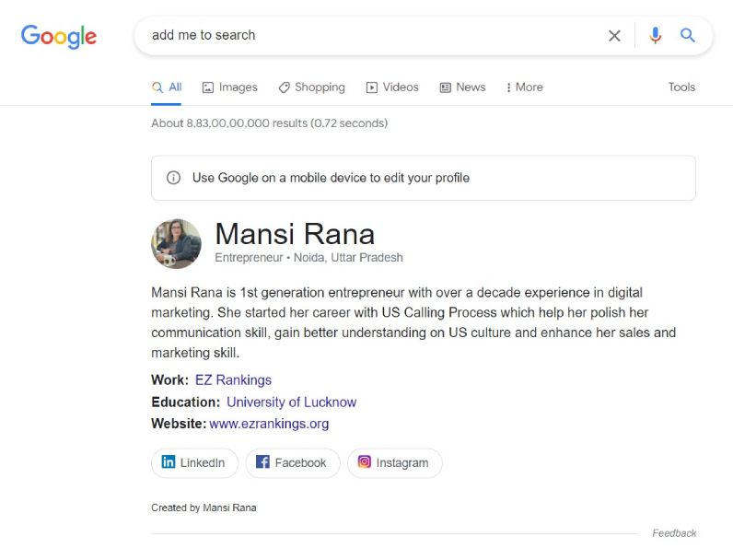The height and width of the screenshot is (560, 733).
Task: Expand the More search options menu
Action: click(524, 87)
